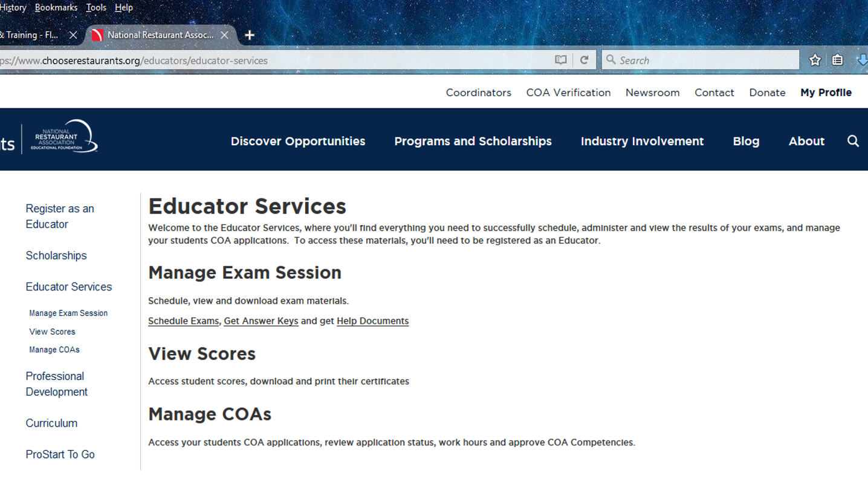This screenshot has height=504, width=868.
Task: Open the Help Documents link
Action: pos(372,321)
